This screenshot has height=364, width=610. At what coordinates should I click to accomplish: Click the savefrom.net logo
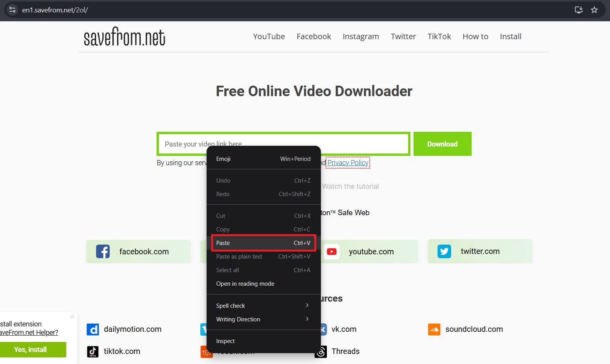tap(124, 36)
